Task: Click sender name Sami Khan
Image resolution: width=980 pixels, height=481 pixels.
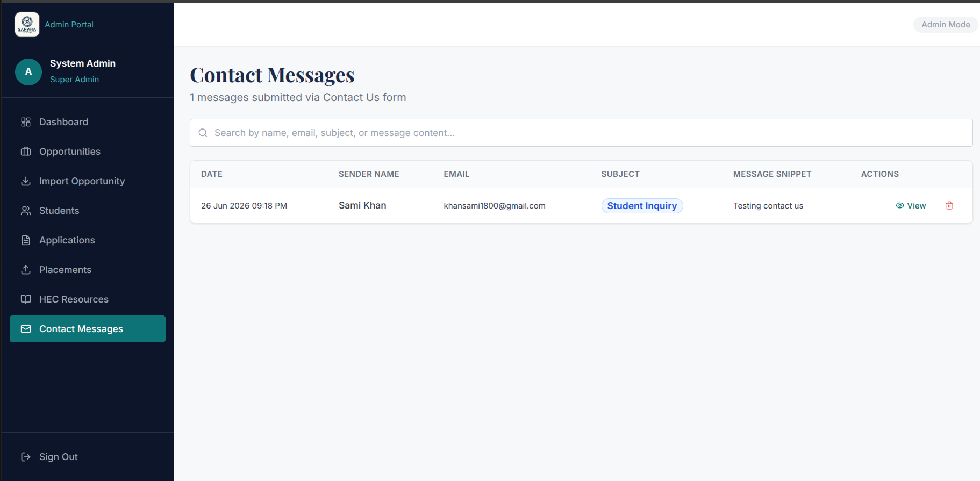Action: point(362,205)
